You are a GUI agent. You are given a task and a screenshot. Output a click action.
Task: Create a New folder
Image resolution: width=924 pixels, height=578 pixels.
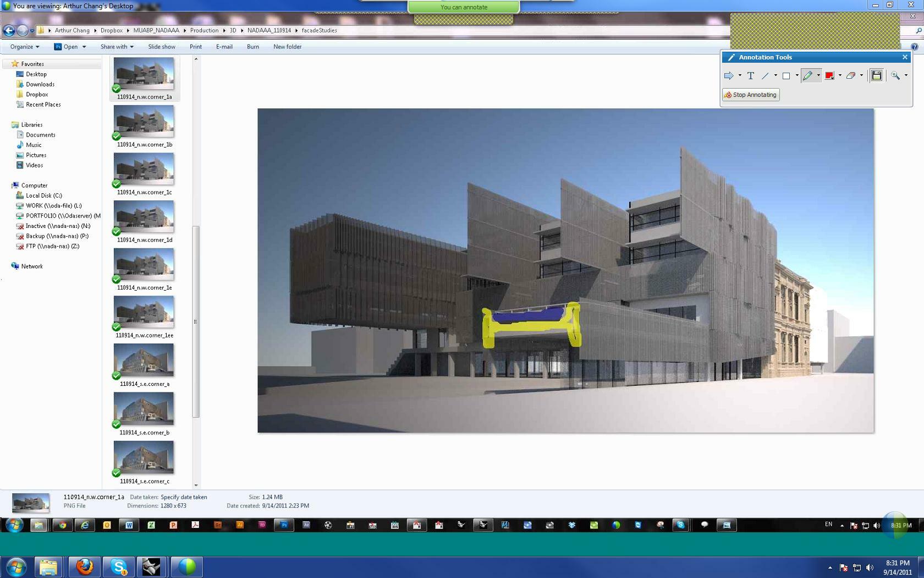tap(287, 47)
